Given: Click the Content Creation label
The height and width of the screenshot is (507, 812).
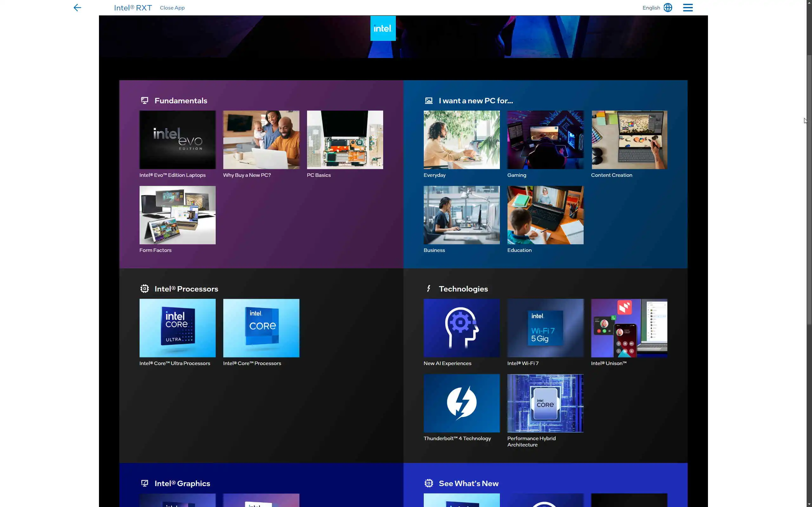Looking at the screenshot, I should click(x=611, y=175).
